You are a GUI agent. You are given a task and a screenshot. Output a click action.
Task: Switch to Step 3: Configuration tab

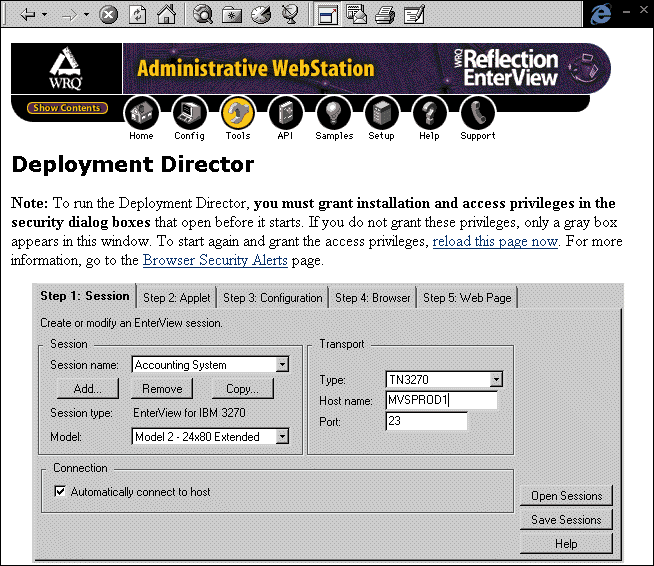pos(272,298)
